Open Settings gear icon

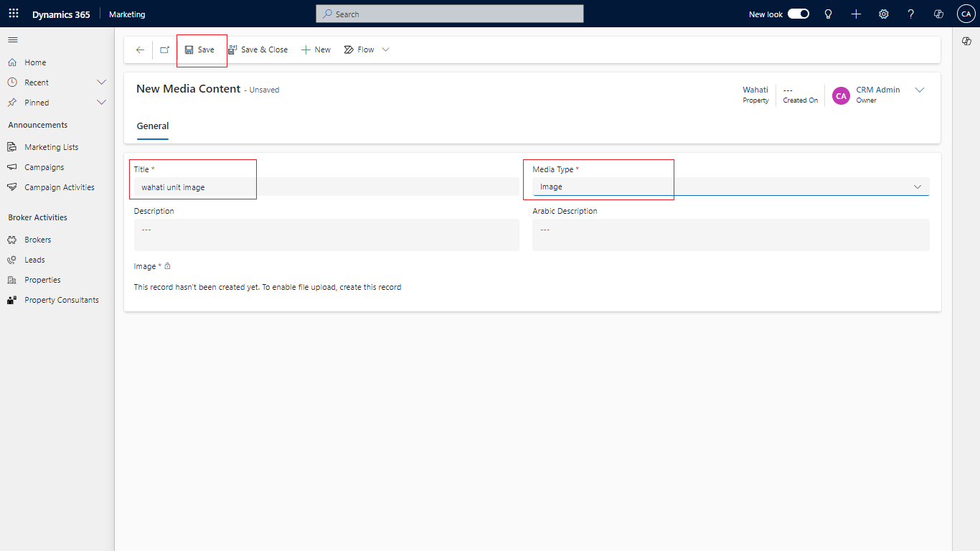(x=884, y=14)
